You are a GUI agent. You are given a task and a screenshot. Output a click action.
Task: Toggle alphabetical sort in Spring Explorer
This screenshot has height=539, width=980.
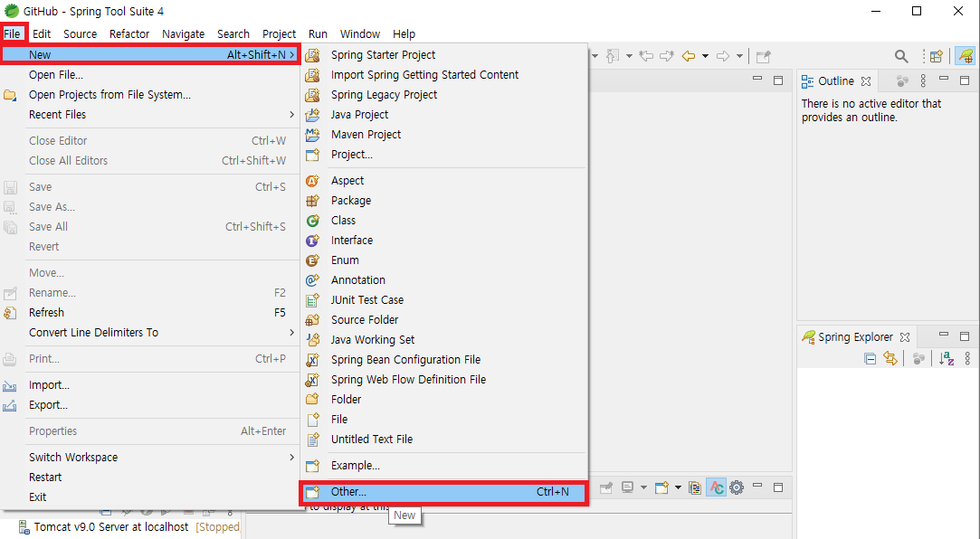pyautogui.click(x=947, y=358)
